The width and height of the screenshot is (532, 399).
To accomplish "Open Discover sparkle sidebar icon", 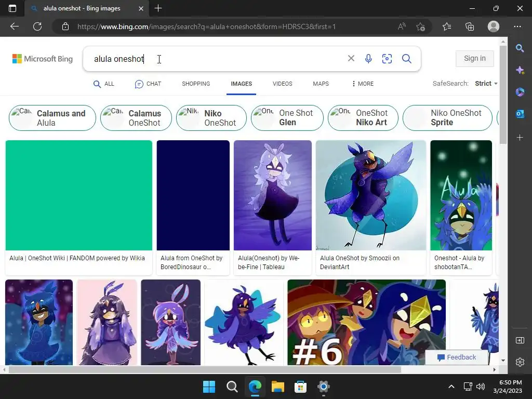I will tap(520, 70).
